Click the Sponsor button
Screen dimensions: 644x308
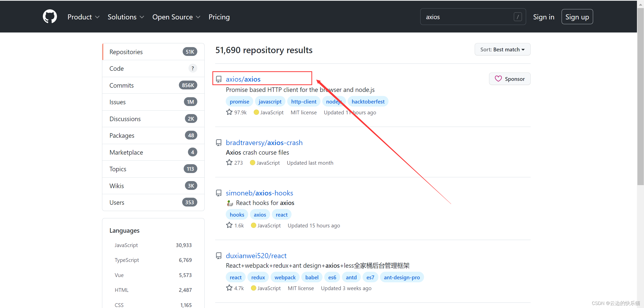(x=510, y=79)
